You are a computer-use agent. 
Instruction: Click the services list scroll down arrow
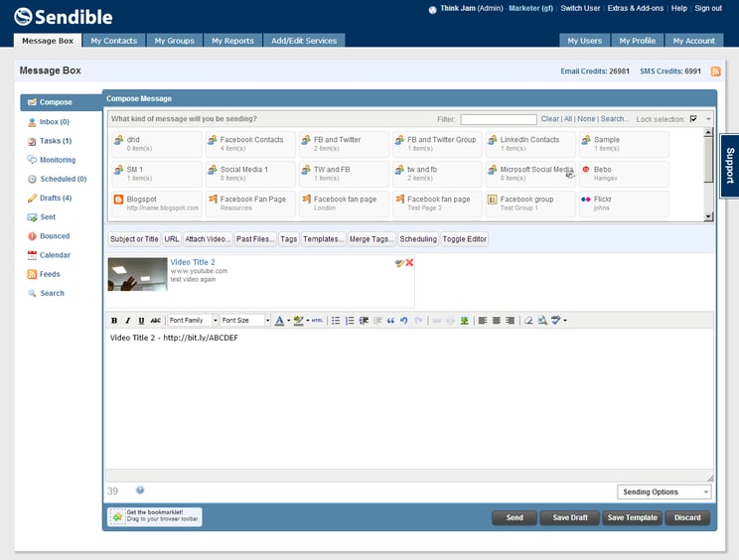[708, 216]
